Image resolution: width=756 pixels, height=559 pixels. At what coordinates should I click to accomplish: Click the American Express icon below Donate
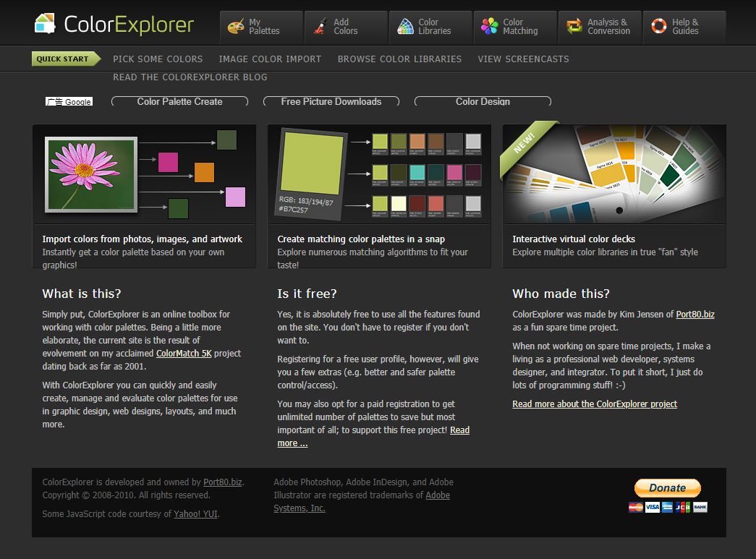click(x=667, y=507)
